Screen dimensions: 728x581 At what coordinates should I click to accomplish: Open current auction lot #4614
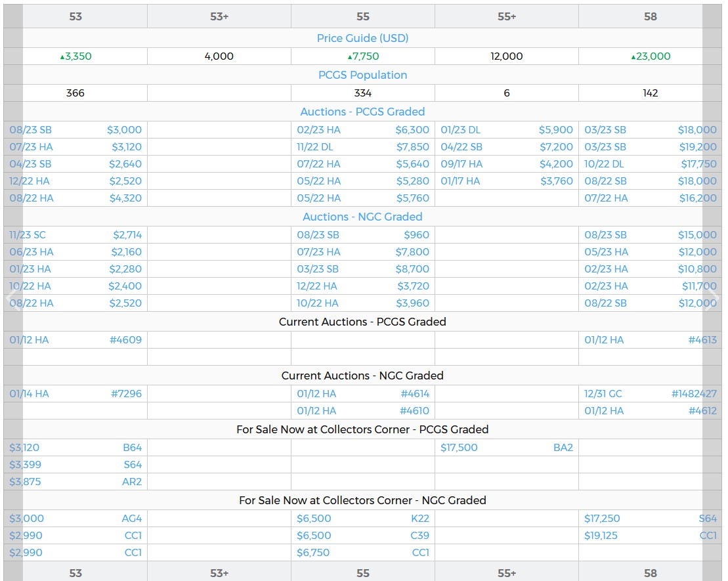[363, 393]
